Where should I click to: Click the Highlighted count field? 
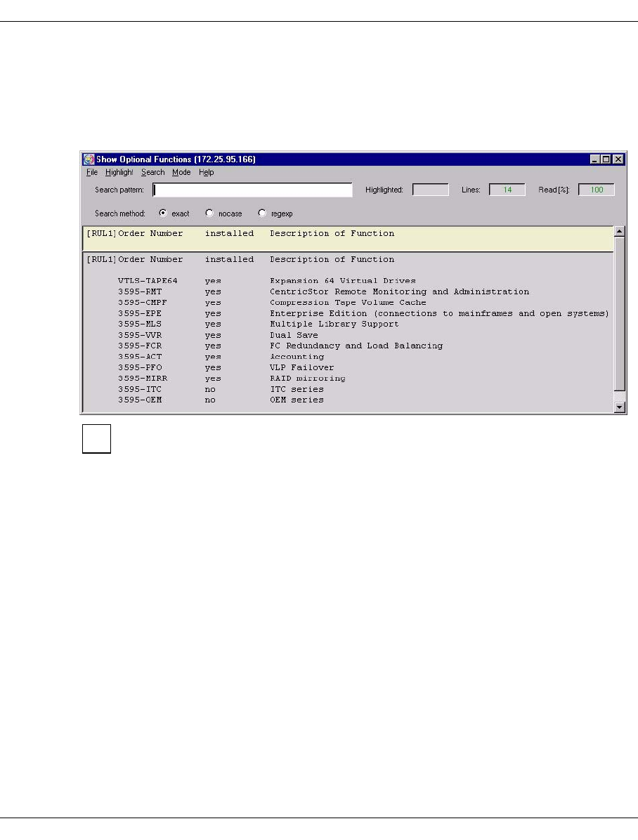431,190
